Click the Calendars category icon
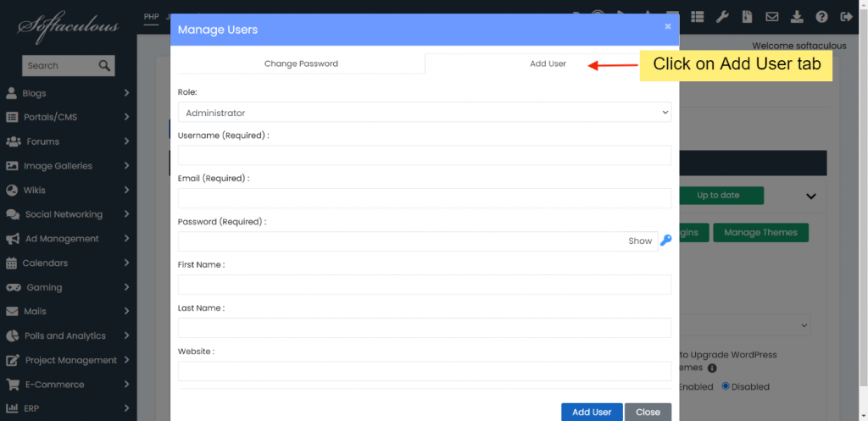The image size is (868, 421). pos(11,263)
